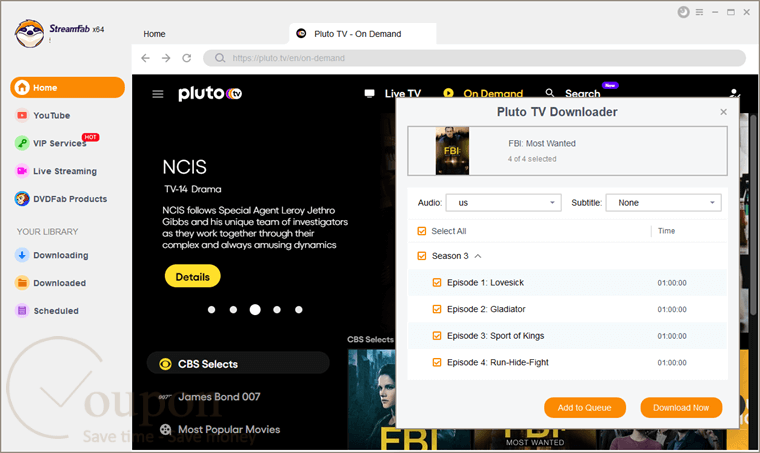
Task: Open DVDFab Products page
Action: (61, 199)
